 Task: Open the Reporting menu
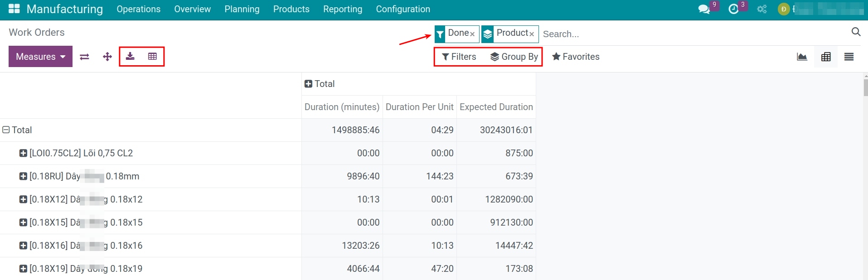(x=343, y=9)
